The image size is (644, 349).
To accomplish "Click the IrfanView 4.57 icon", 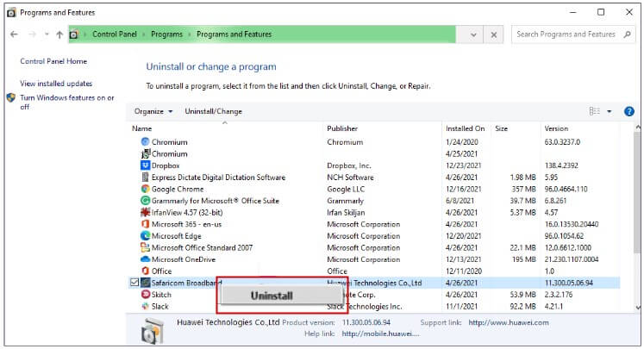I will coord(145,212).
